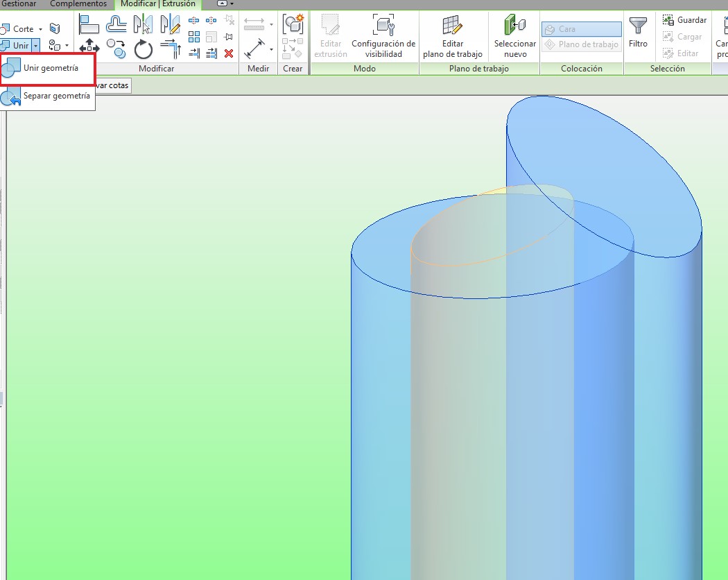Click the Align tool icon
Screen dimensions: 728x580
click(89, 24)
